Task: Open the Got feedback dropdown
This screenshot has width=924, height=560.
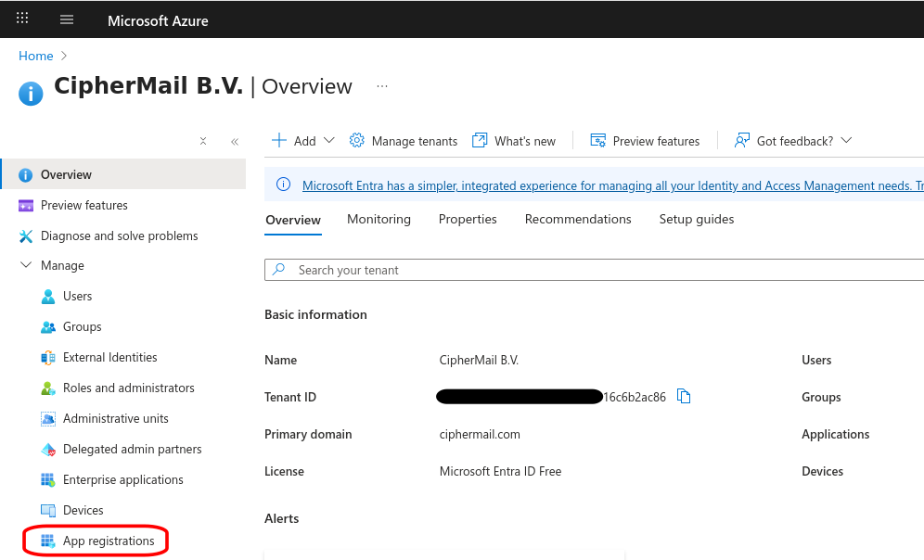Action: 793,140
